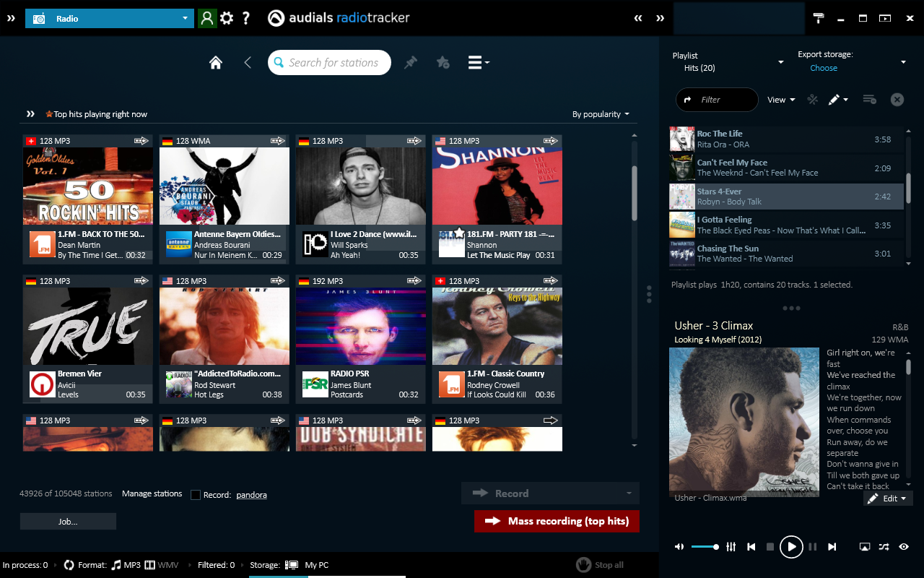This screenshot has height=578, width=924.
Task: Open settings gear icon
Action: point(227,18)
